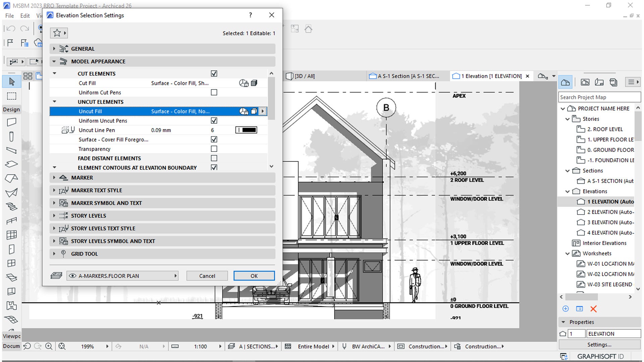Viewport: 644px width, 362px height.
Task: Disable Surface - Cover Fill Foreground
Action: (214, 139)
